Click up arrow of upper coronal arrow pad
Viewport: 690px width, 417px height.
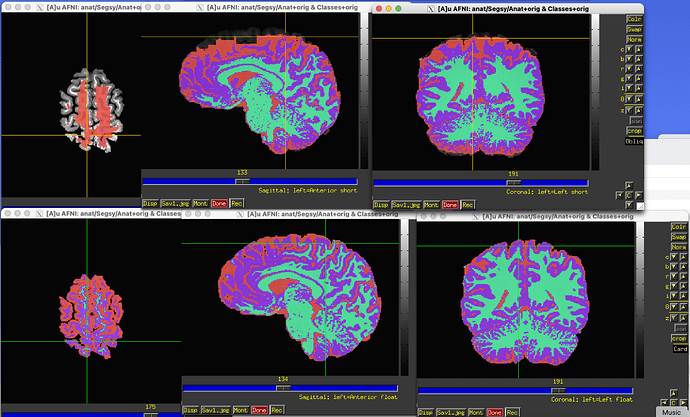tap(629, 185)
